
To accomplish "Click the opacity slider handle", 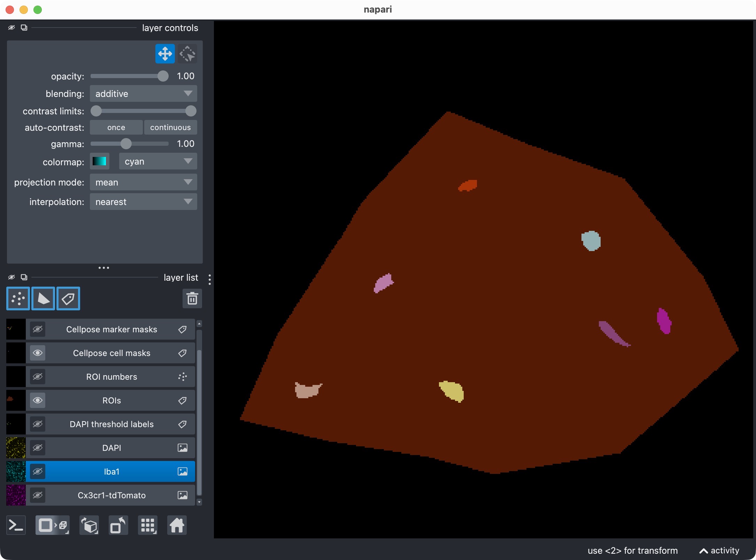I will pos(163,76).
